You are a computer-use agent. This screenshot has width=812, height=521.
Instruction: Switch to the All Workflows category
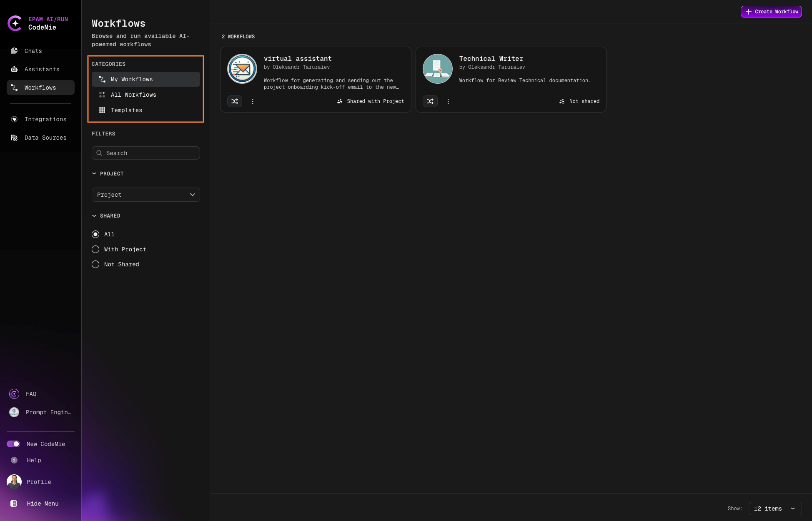(133, 95)
